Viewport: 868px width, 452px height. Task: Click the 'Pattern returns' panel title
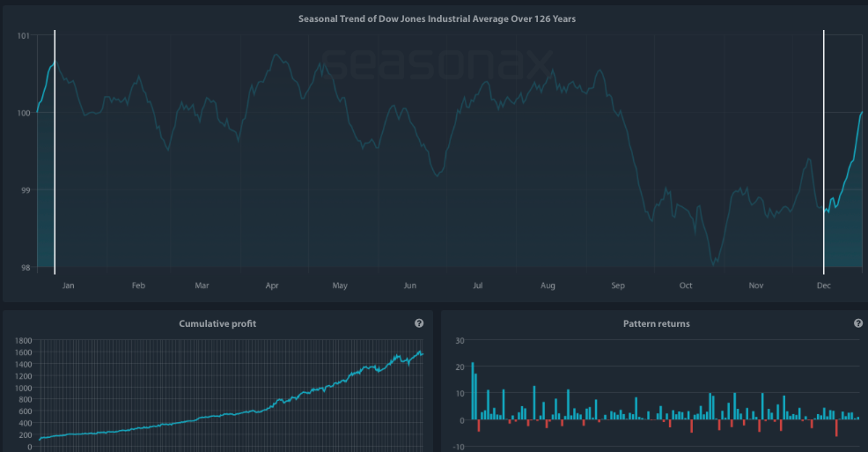click(x=657, y=323)
